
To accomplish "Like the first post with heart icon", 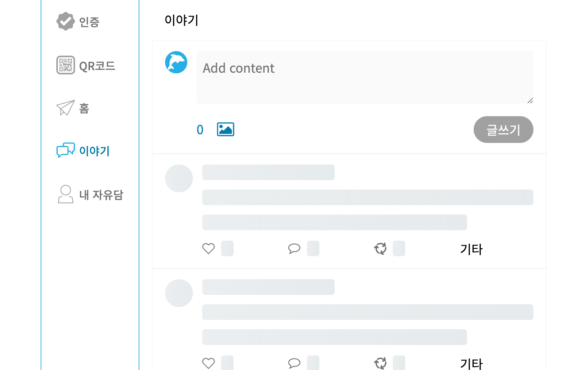I will (x=209, y=249).
